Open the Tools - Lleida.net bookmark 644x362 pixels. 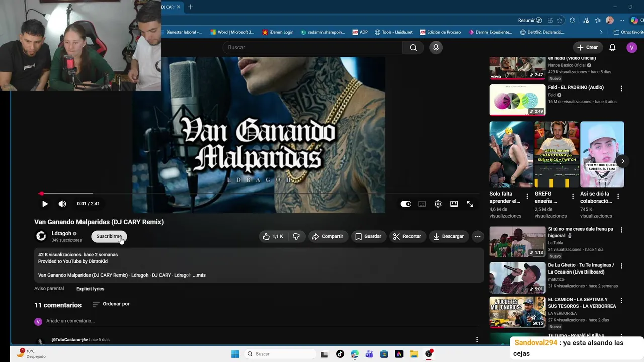(x=393, y=32)
